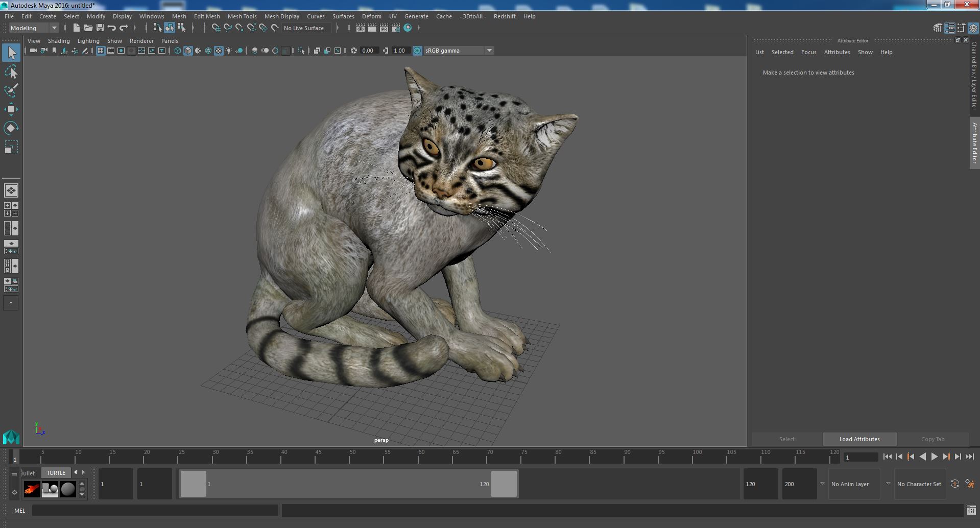Toggle color management ON button
The width and height of the screenshot is (980, 528).
(x=417, y=51)
